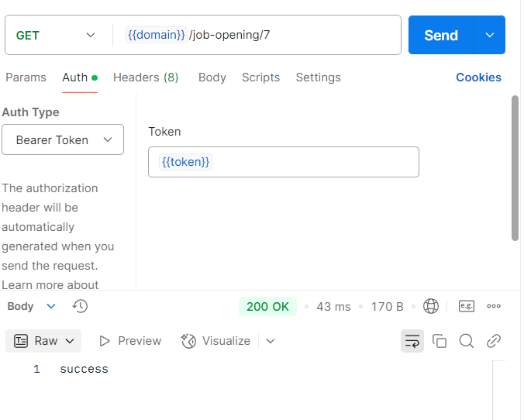The height and width of the screenshot is (420, 524).
Task: Open the Cookies link
Action: click(478, 77)
